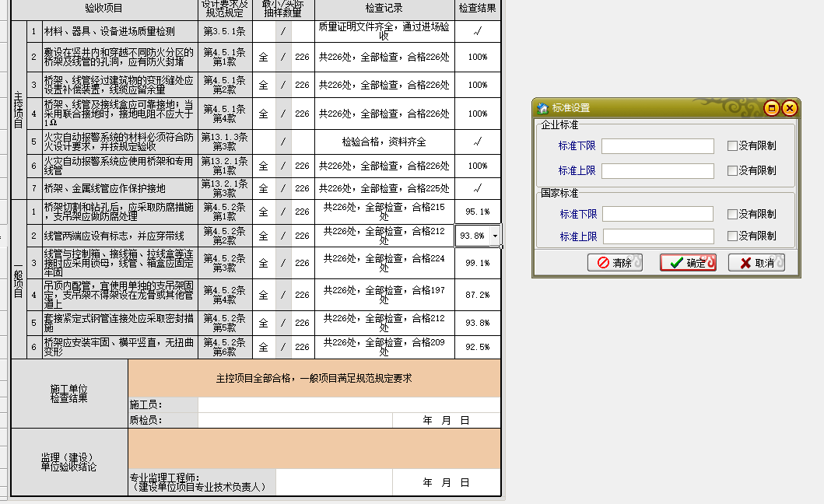Image resolution: width=824 pixels, height=504 pixels.
Task: Click the red prohibition icon on the 清除 button
Action: pos(602,263)
